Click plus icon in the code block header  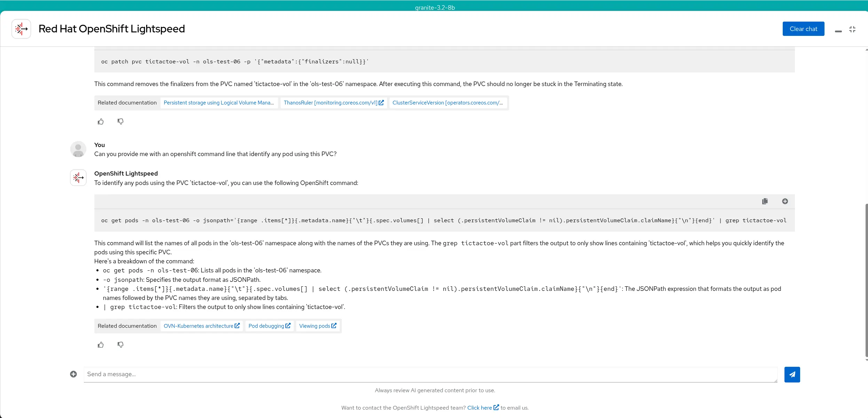pos(785,201)
